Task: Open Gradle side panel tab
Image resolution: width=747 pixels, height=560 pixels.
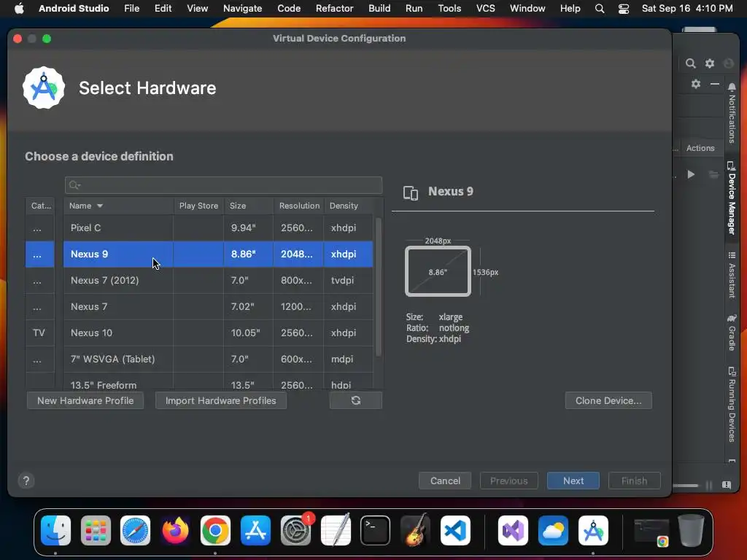Action: pyautogui.click(x=732, y=332)
